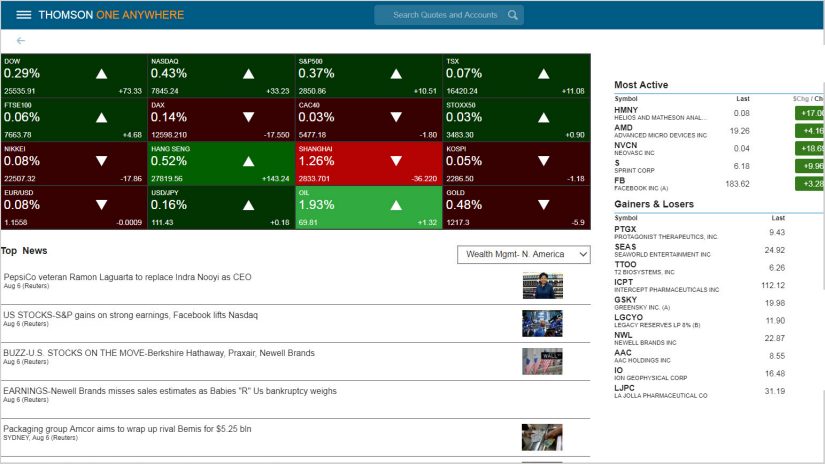Select the USD/JPY currency tile
Viewport: 825px width, 464px height.
(x=221, y=207)
